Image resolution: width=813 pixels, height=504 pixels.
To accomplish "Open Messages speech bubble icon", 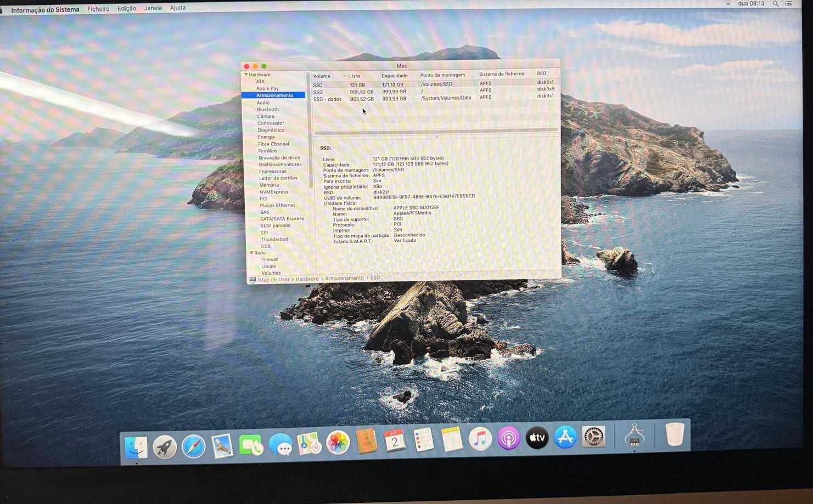I will coord(281,444).
